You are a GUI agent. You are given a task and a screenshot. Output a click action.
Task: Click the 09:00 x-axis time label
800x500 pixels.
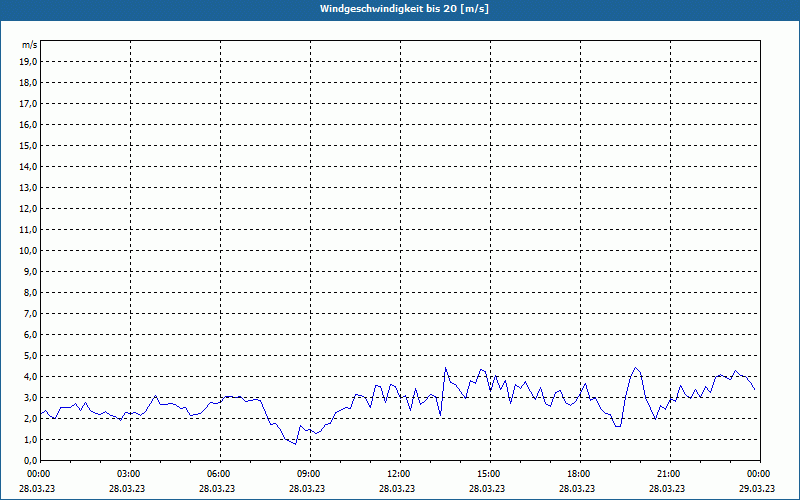click(x=310, y=474)
